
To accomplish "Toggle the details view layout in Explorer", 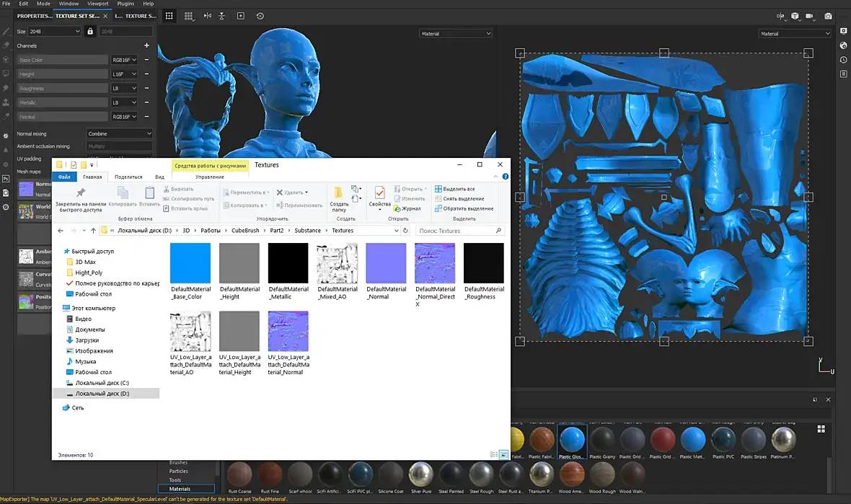I will tap(493, 455).
